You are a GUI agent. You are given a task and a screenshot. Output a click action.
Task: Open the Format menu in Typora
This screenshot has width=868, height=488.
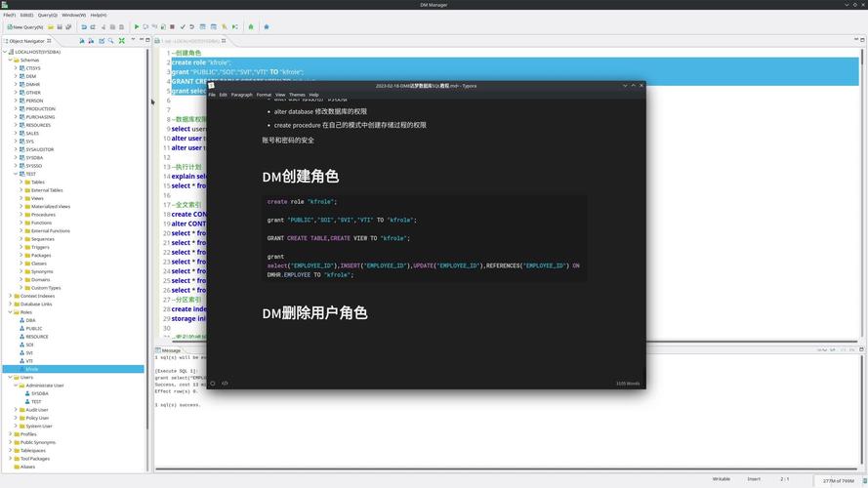pyautogui.click(x=264, y=95)
